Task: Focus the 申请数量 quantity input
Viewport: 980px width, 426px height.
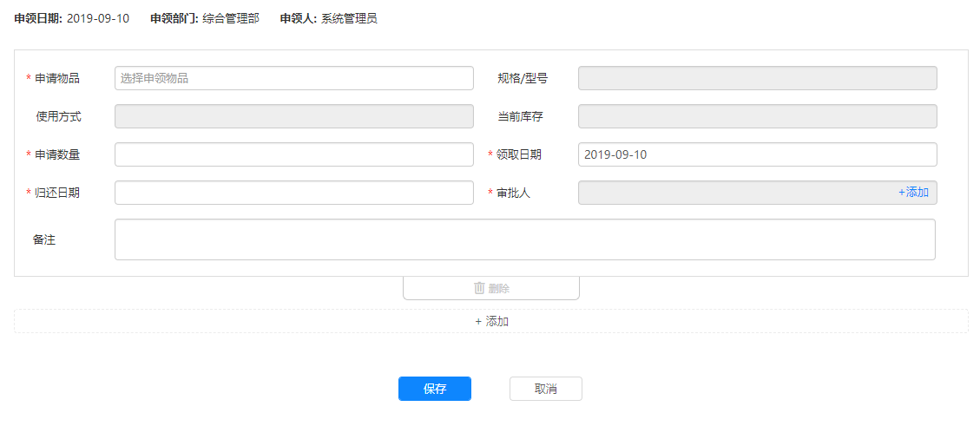Action: pyautogui.click(x=293, y=154)
